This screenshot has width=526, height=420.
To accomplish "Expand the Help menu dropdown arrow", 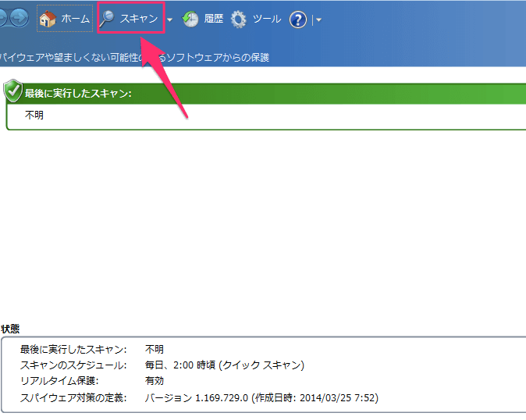I will [x=318, y=20].
